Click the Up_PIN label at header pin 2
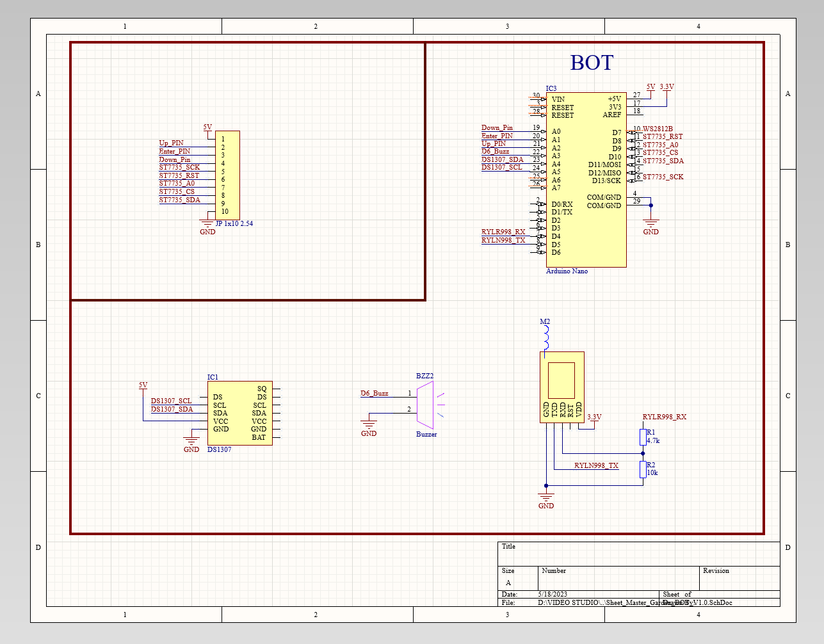Image resolution: width=824 pixels, height=644 pixels. [x=171, y=143]
